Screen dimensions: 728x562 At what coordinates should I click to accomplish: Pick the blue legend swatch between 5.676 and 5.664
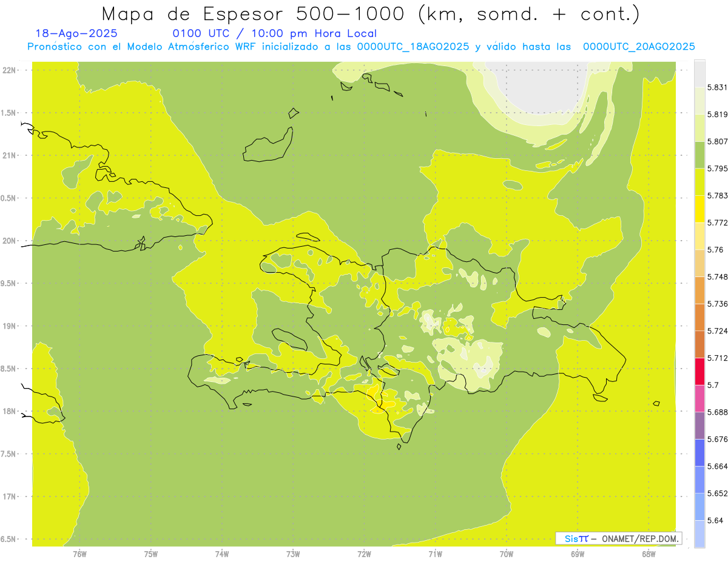699,453
